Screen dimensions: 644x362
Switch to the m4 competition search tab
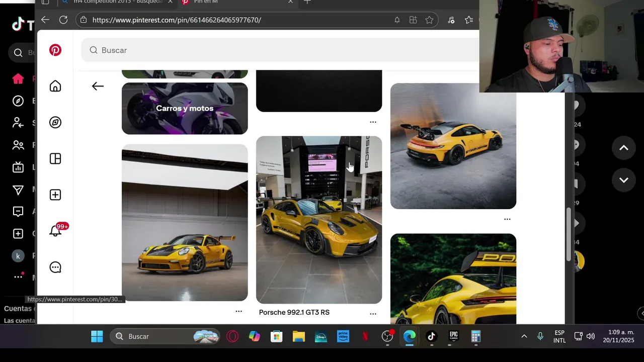(x=118, y=2)
